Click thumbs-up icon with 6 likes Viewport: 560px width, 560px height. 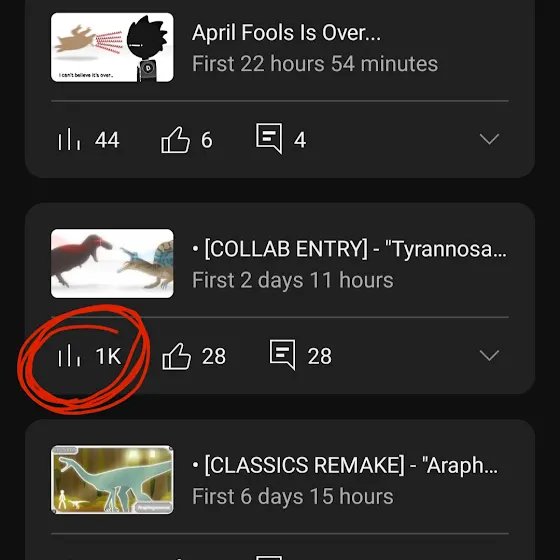click(x=175, y=140)
